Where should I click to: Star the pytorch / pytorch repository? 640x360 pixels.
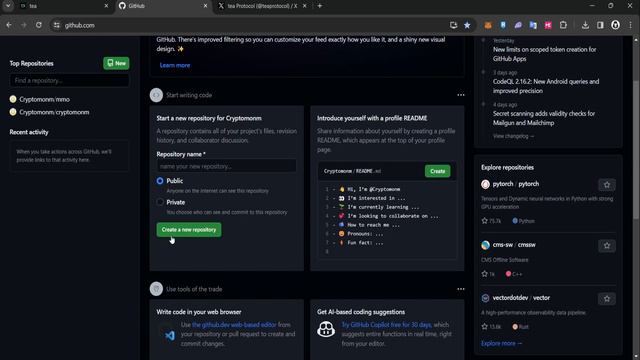click(x=607, y=185)
